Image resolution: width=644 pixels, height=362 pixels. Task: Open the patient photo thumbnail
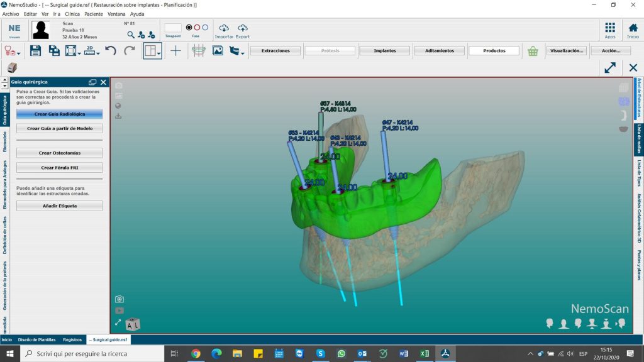pyautogui.click(x=41, y=30)
